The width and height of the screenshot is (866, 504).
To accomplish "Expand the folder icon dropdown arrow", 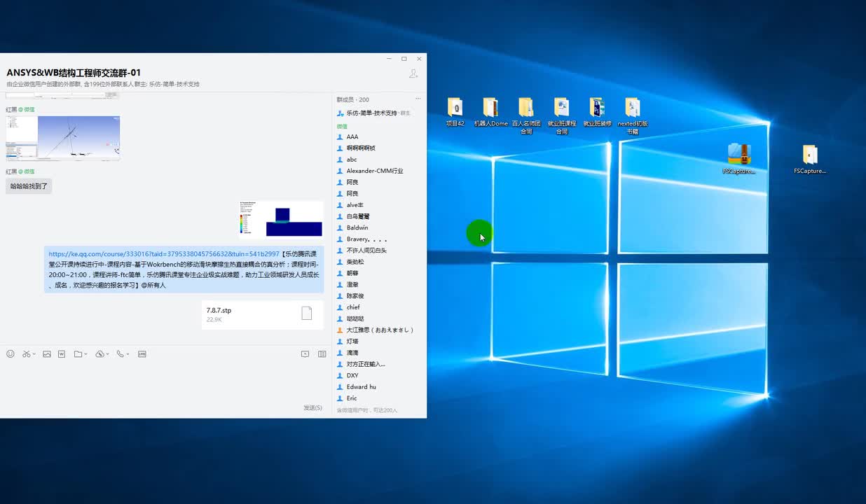I will pos(85,354).
